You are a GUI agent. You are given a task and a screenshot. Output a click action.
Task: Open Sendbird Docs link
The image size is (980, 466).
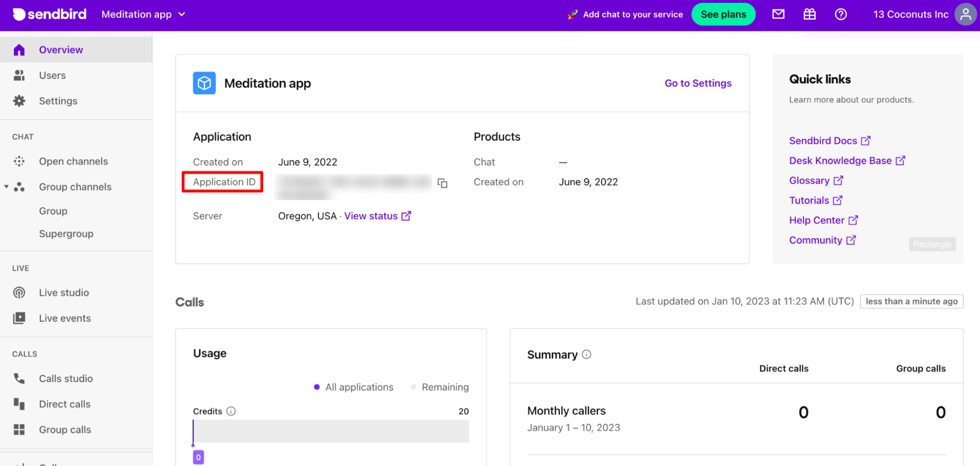coord(829,141)
